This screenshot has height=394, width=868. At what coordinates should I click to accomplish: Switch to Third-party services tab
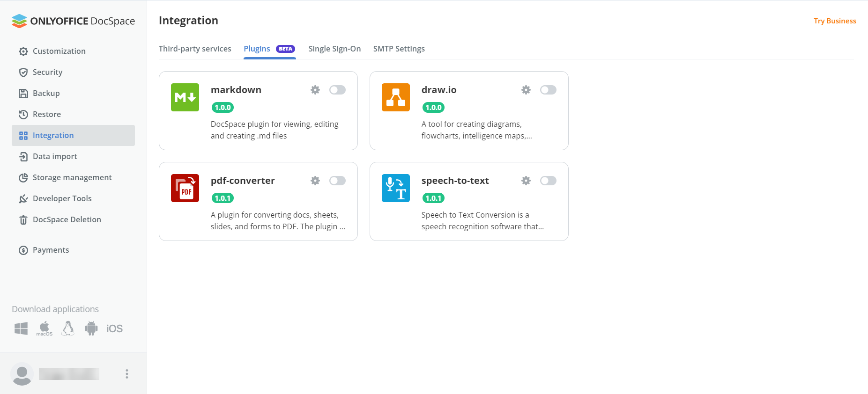pos(195,49)
